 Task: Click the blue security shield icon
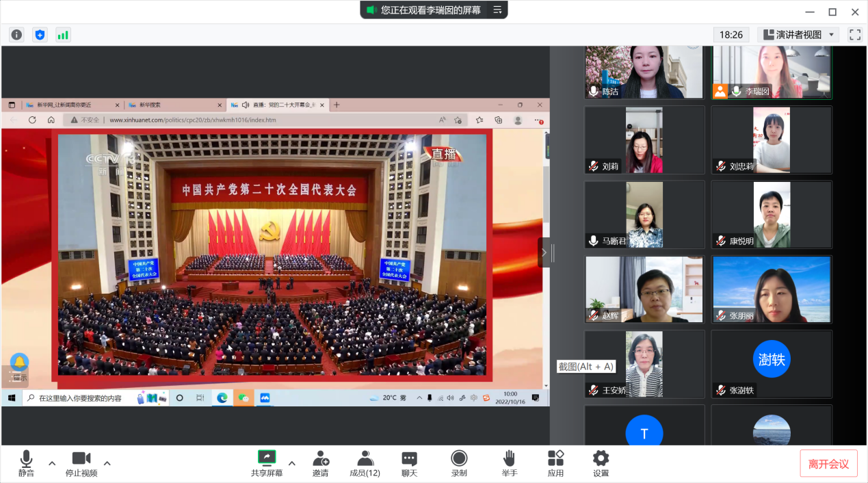pyautogui.click(x=40, y=35)
